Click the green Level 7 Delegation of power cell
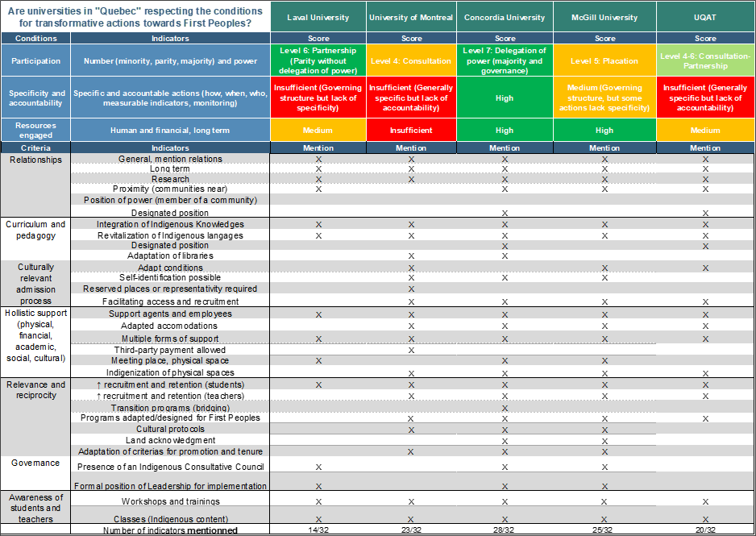Image resolution: width=756 pixels, height=536 pixels. point(505,61)
